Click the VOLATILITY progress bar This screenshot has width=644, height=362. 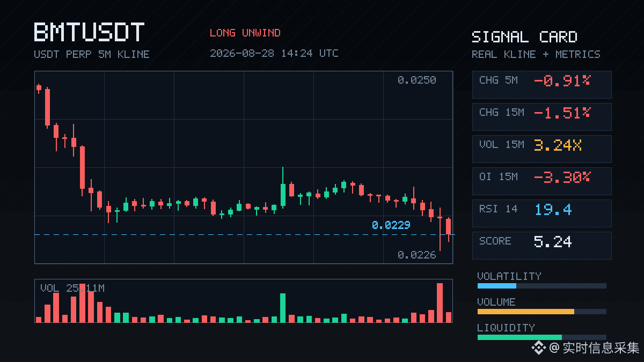point(542,286)
